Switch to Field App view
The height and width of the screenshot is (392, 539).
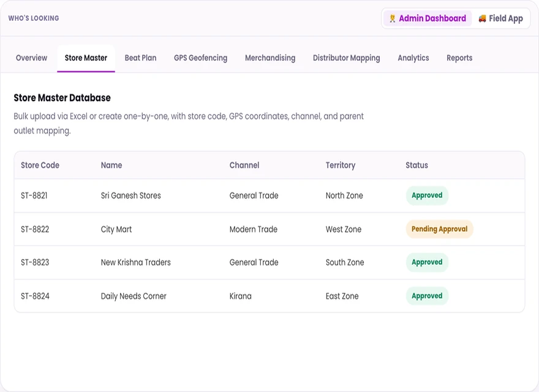(500, 18)
